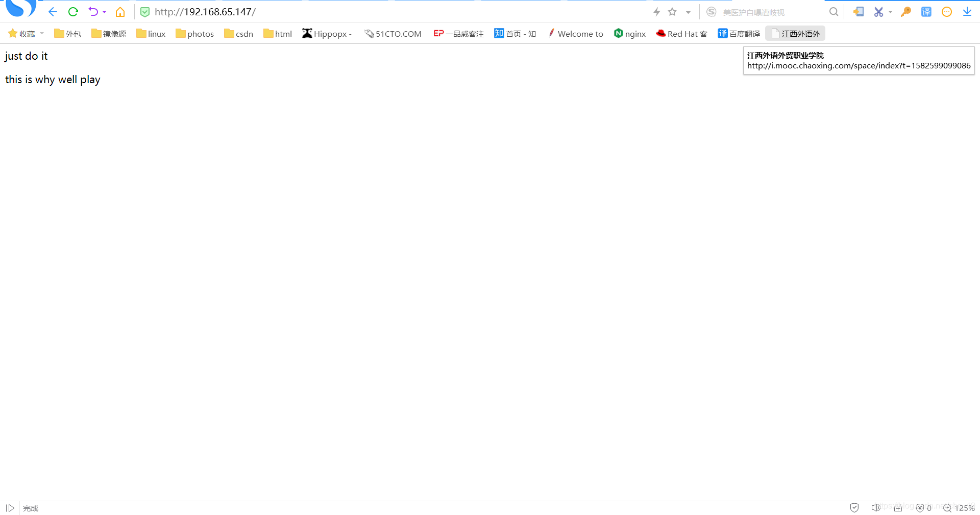Image resolution: width=980 pixels, height=515 pixels.
Task: Open the photos bookmark folder
Action: pos(194,34)
